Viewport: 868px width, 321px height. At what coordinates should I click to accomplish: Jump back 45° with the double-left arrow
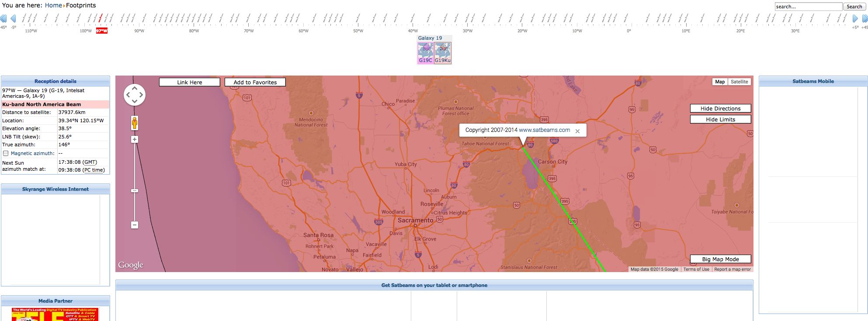pos(3,18)
